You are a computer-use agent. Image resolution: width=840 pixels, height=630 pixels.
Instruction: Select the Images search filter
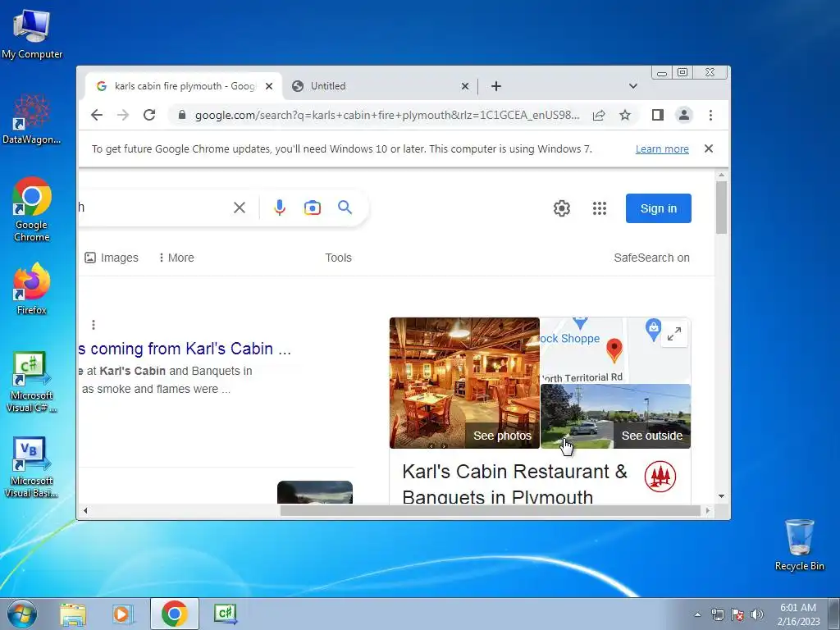coord(112,258)
